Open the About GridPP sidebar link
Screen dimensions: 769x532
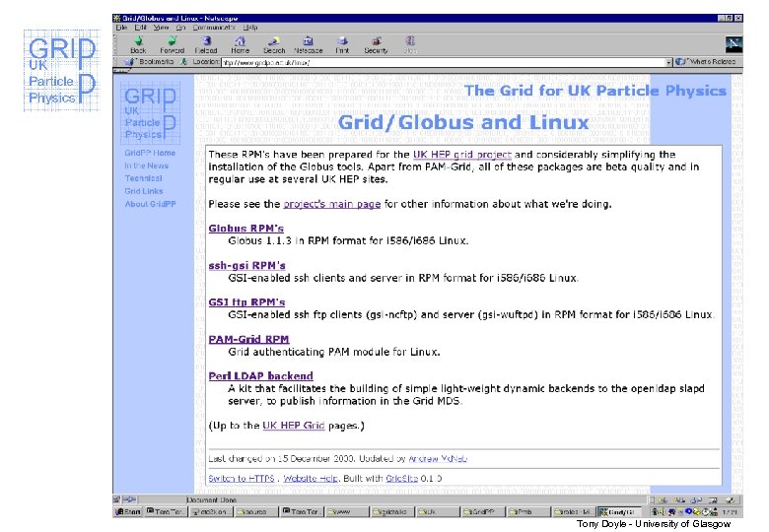click(150, 204)
